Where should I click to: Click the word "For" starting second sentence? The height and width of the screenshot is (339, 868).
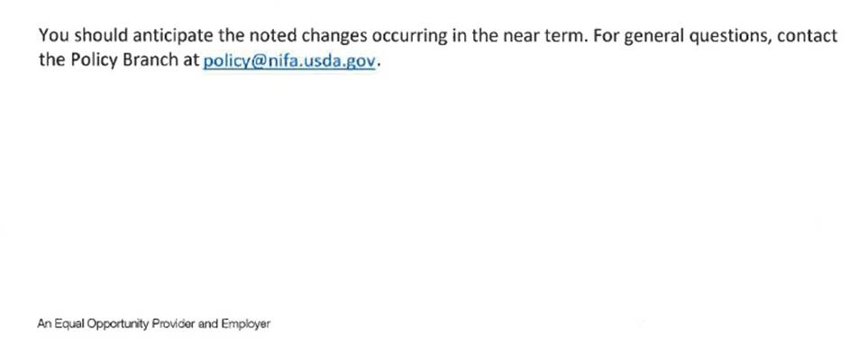coord(603,36)
